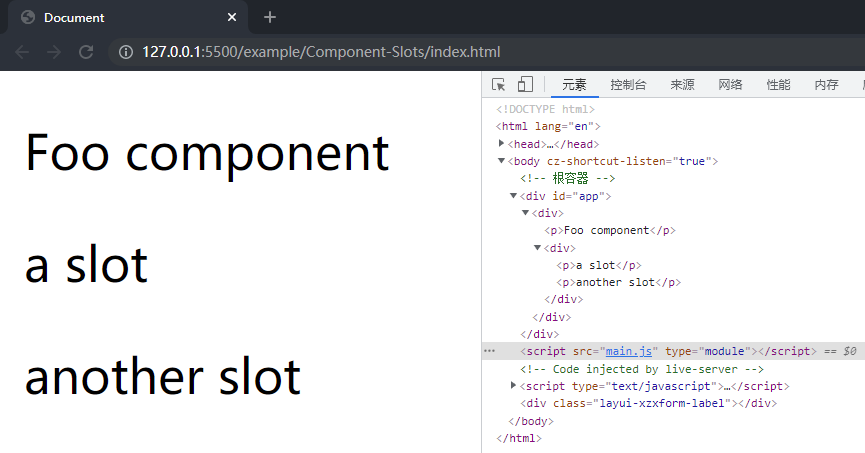Screen dimensions: 865x453
Task: Select the closing </body> tag
Action: [530, 421]
